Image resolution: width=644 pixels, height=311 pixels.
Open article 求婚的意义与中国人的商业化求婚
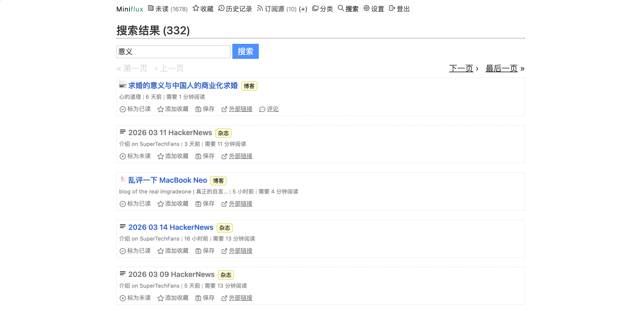point(183,86)
